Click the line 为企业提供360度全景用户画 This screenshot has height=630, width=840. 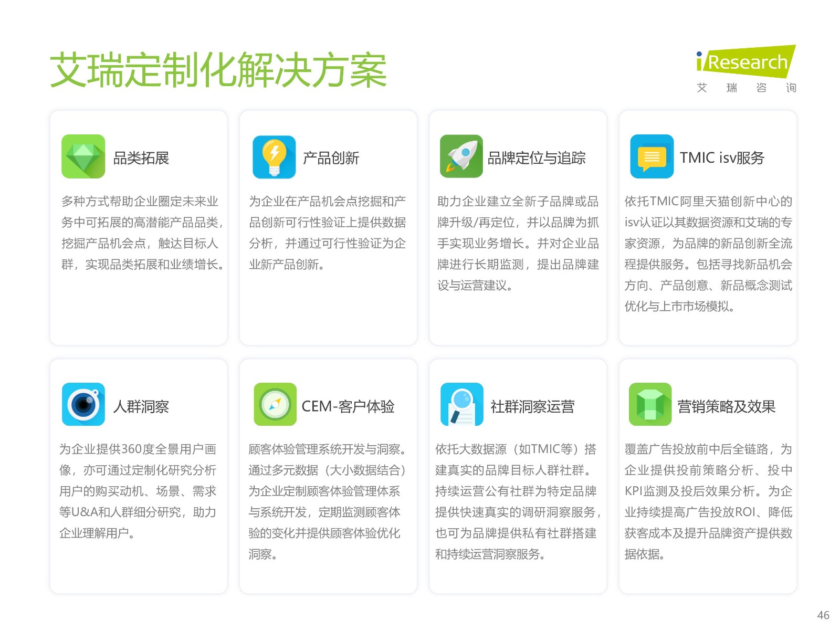pyautogui.click(x=138, y=449)
